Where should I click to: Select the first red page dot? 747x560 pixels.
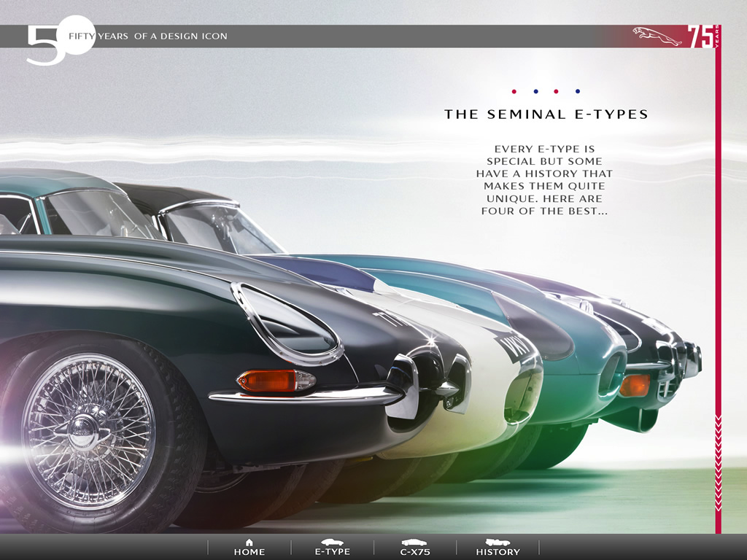(x=514, y=92)
